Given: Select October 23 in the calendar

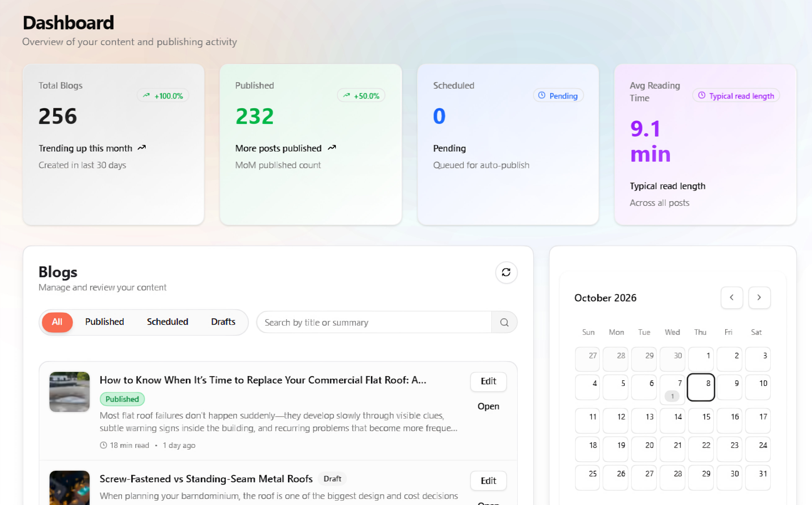Looking at the screenshot, I should point(729,449).
